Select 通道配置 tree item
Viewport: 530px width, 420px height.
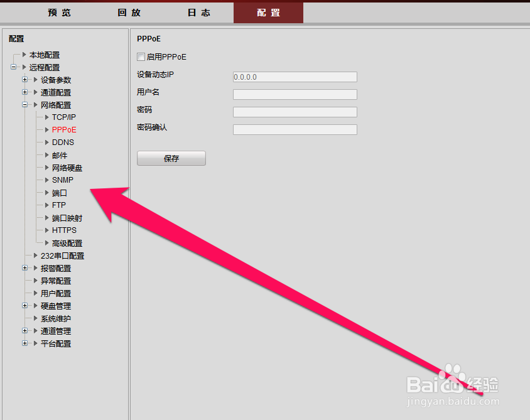56,92
